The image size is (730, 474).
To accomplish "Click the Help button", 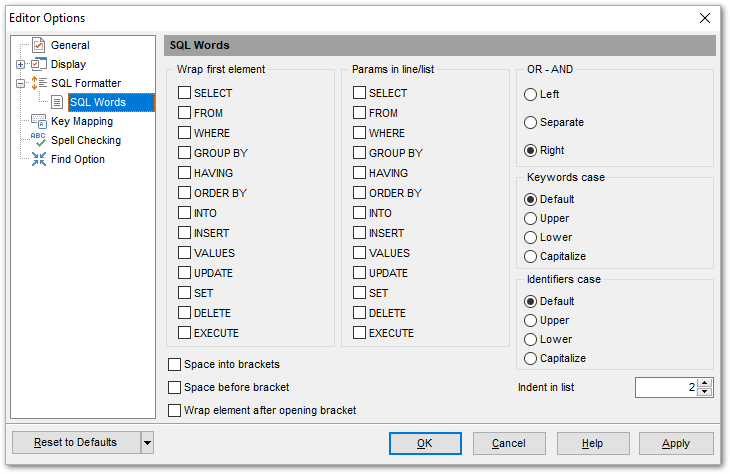I will point(592,443).
